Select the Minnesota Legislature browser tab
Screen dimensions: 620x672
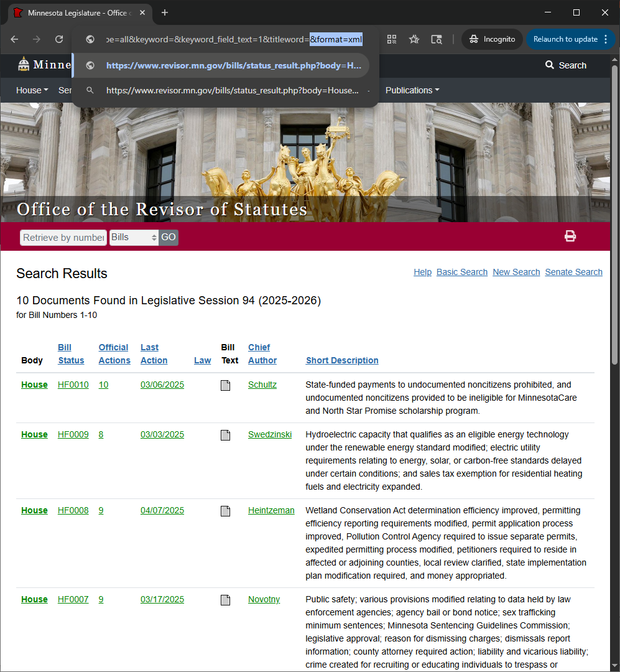(x=75, y=12)
